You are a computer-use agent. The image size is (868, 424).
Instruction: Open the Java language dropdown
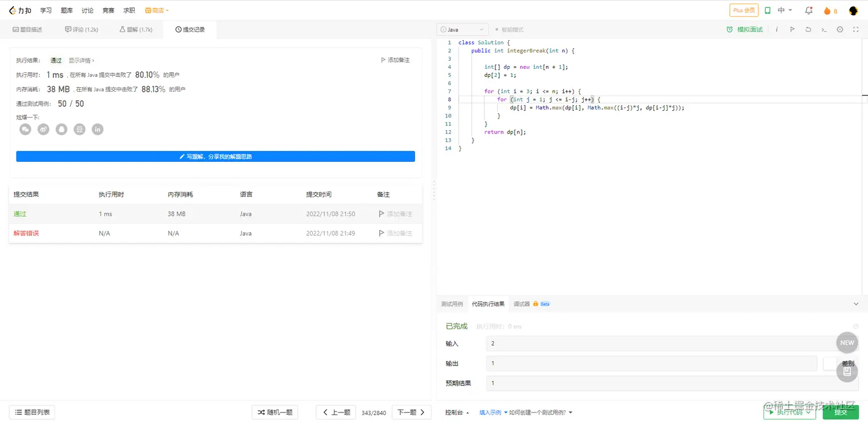463,29
